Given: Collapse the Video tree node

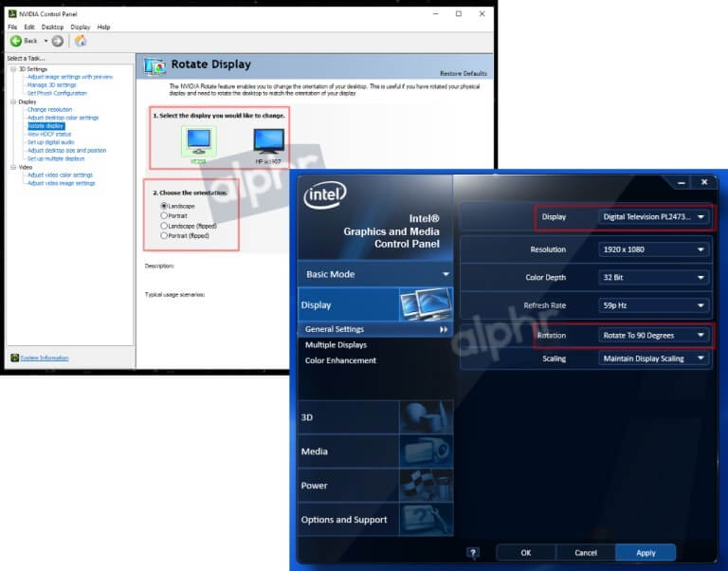Looking at the screenshot, I should pos(13,167).
